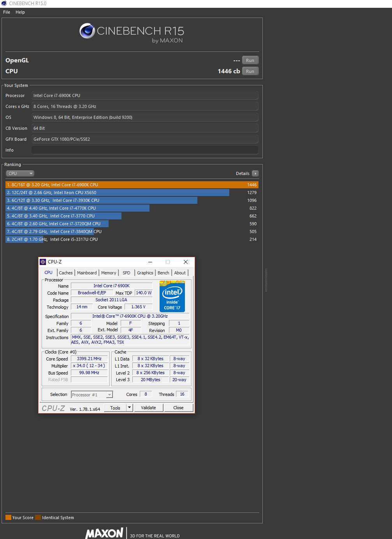Screen dimensions: 392x539
Task: Run the CPU benchmark
Action: (250, 71)
